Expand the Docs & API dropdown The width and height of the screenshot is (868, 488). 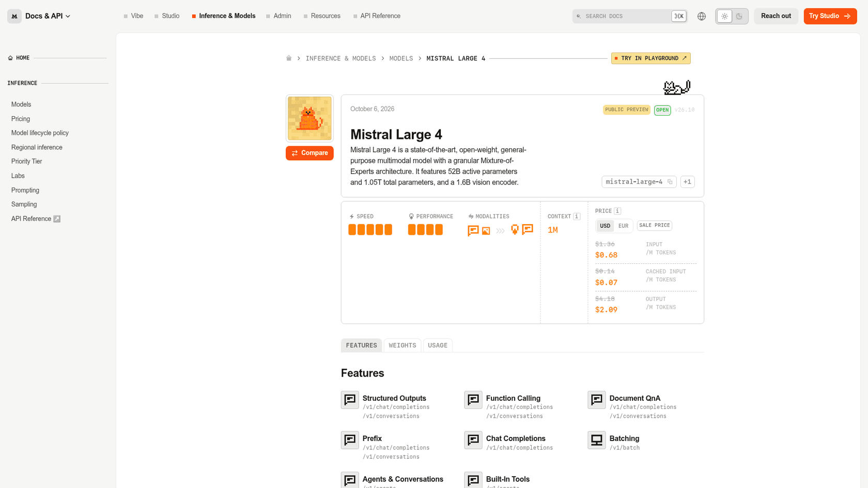coord(48,16)
